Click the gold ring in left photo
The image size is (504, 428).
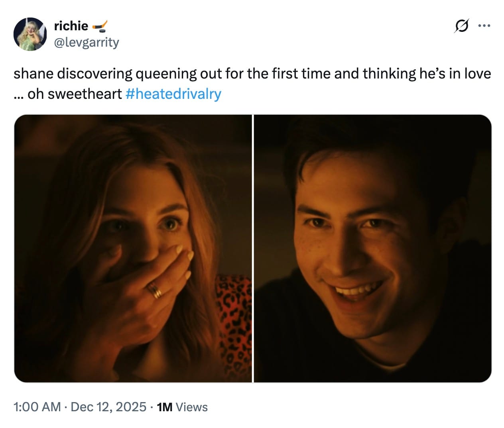click(155, 290)
